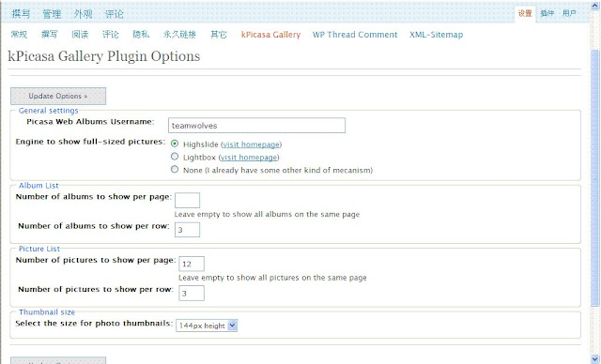Image resolution: width=601 pixels, height=364 pixels.
Task: Click the kPicasa Gallery Plugin Options heading
Action: click(104, 56)
